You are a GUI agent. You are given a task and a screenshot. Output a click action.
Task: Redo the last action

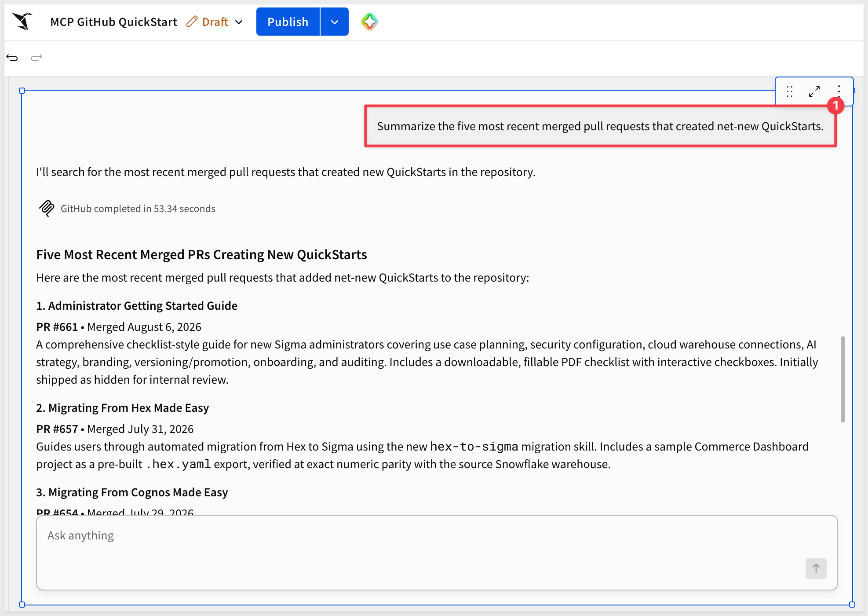coord(36,58)
